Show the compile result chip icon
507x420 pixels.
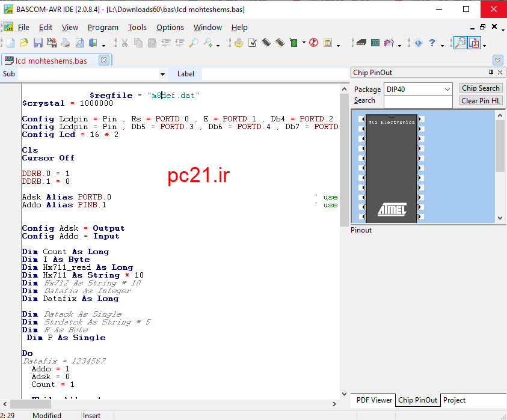[266, 43]
